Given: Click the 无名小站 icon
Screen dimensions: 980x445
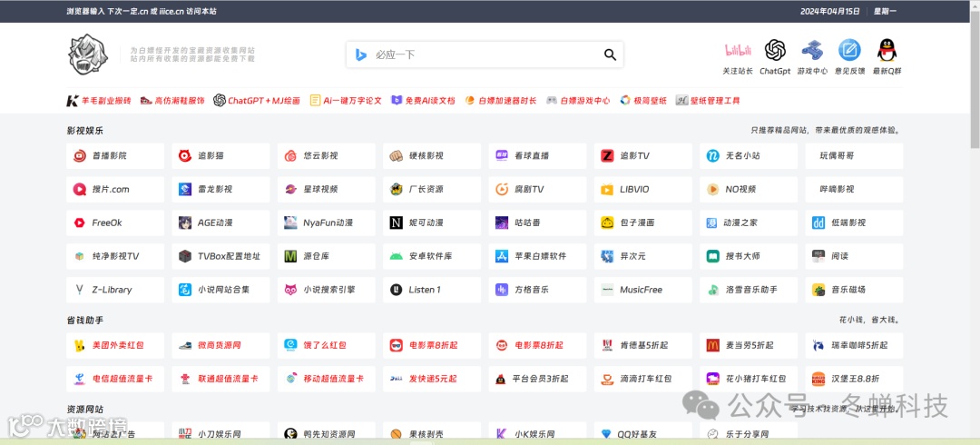Looking at the screenshot, I should coord(713,156).
